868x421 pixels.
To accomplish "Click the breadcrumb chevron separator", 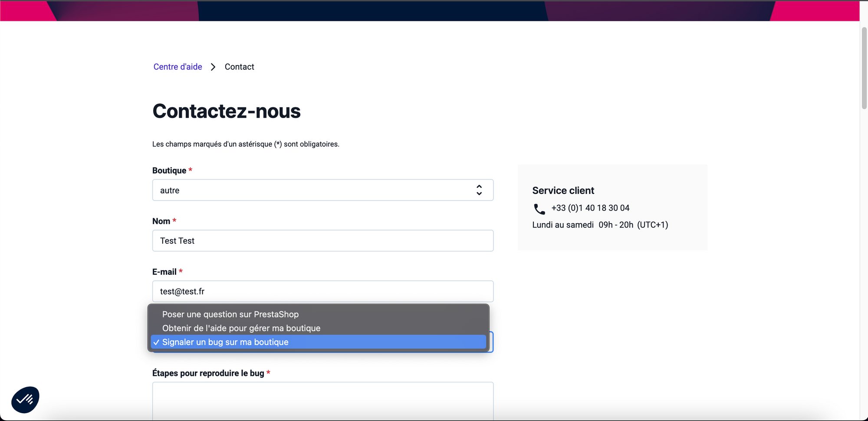I will 213,67.
